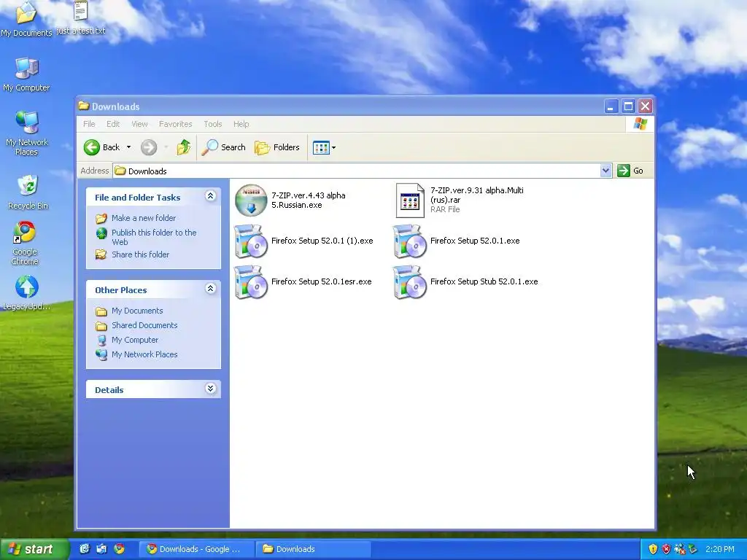Click the red security alert tray icon
This screenshot has height=560, width=747.
666,549
